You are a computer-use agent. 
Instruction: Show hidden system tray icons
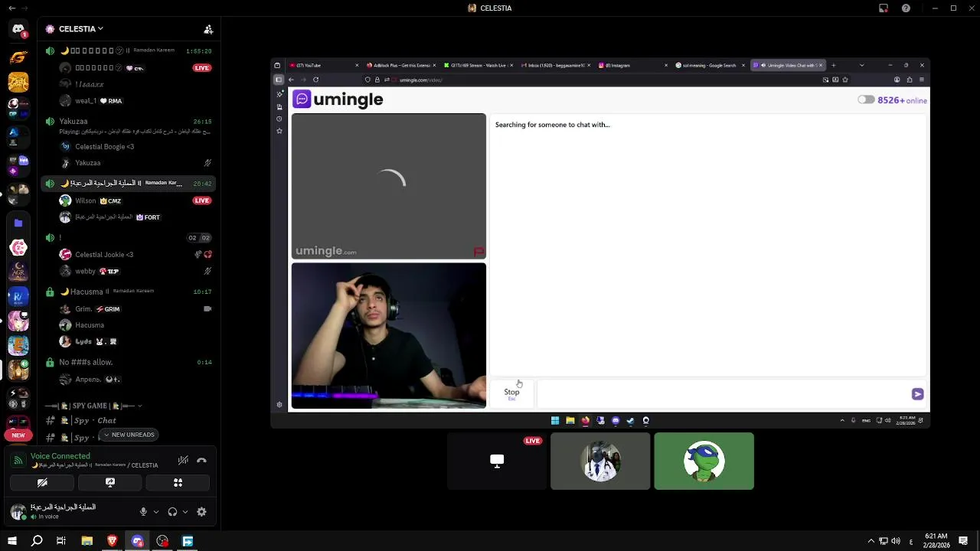pyautogui.click(x=871, y=541)
